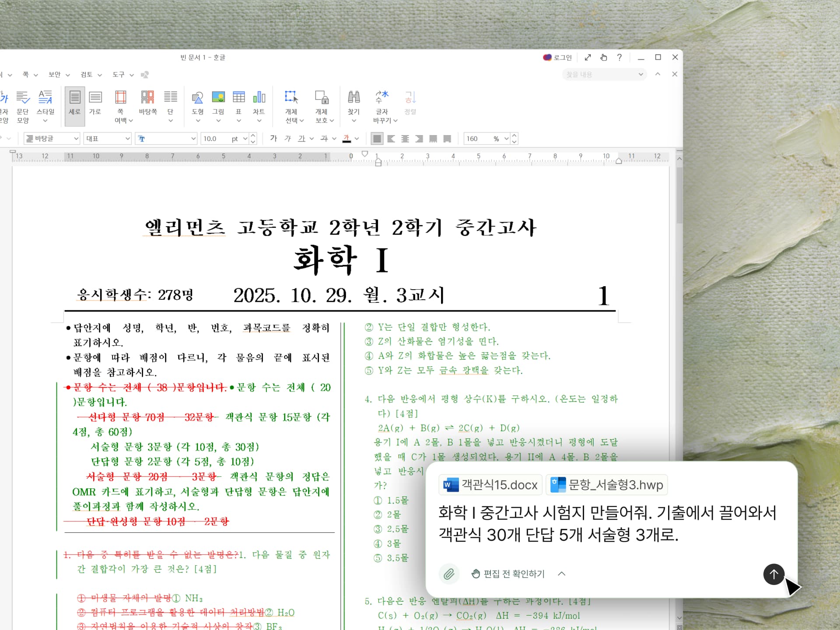Open the 도구 menu
Viewport: 840px width, 630px height.
(x=118, y=74)
